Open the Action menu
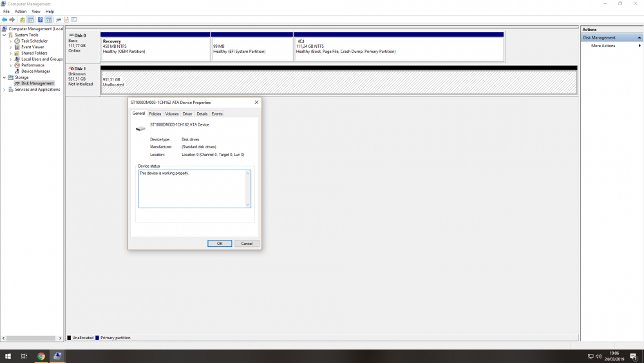The height and width of the screenshot is (363, 644). click(x=21, y=12)
